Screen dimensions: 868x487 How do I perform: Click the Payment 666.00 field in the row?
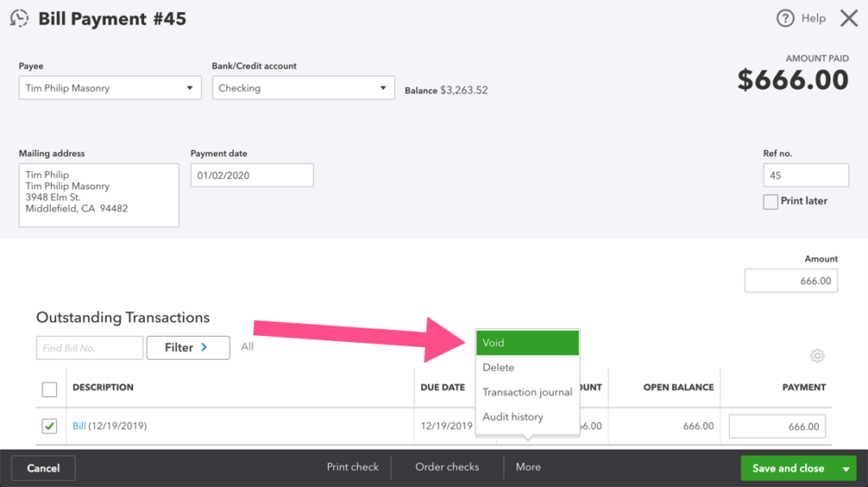[777, 427]
